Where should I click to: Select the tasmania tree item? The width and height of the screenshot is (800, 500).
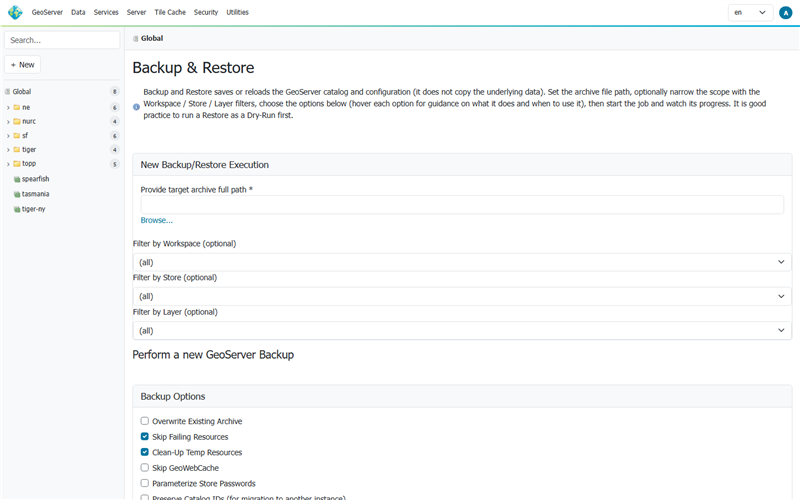[36, 194]
